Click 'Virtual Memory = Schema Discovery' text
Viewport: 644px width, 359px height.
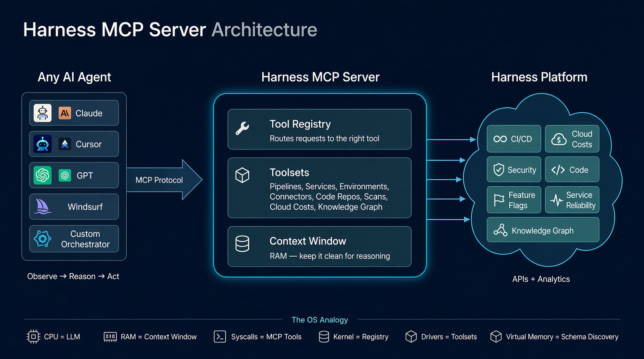(x=562, y=337)
